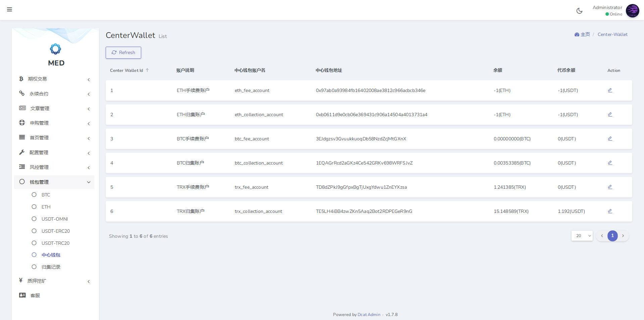Image resolution: width=644 pixels, height=320 pixels.
Task: Toggle dark mode moon icon
Action: pos(579,11)
